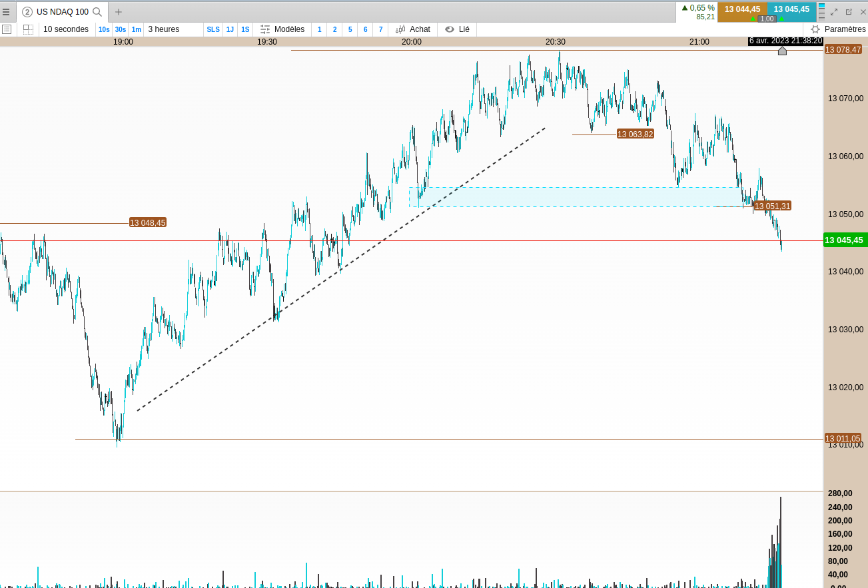Detach chart with pop-out window icon
The width and height of the screenshot is (868, 588).
click(849, 12)
